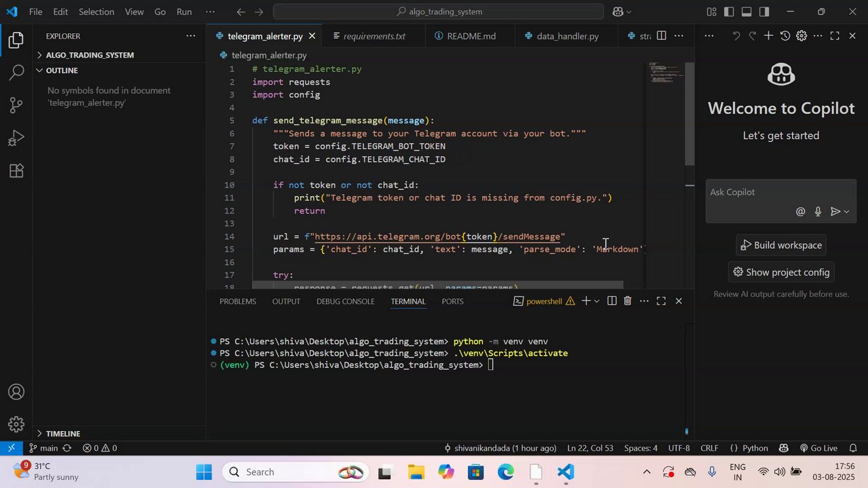
Task: Open the Manage gear menu
Action: point(16,425)
